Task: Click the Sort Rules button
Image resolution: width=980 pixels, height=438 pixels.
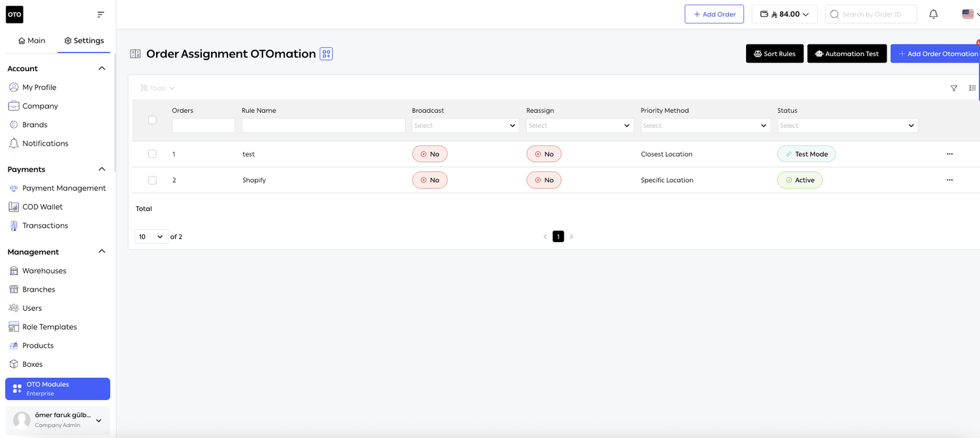Action: pyautogui.click(x=775, y=54)
